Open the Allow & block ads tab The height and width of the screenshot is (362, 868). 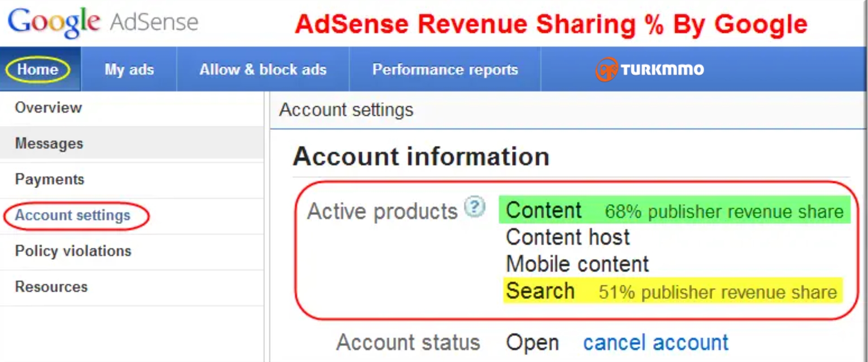coord(263,69)
